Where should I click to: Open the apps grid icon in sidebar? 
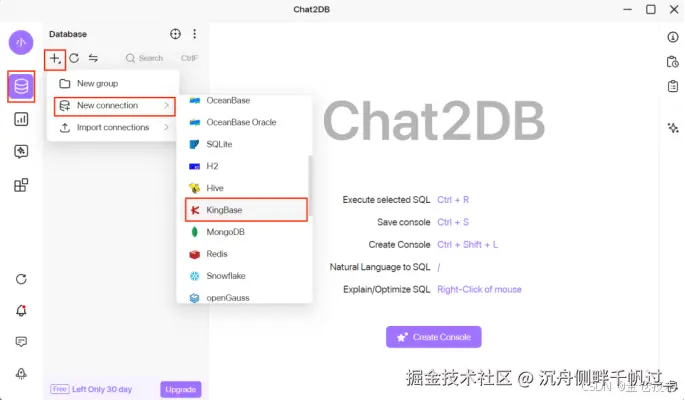[x=21, y=185]
